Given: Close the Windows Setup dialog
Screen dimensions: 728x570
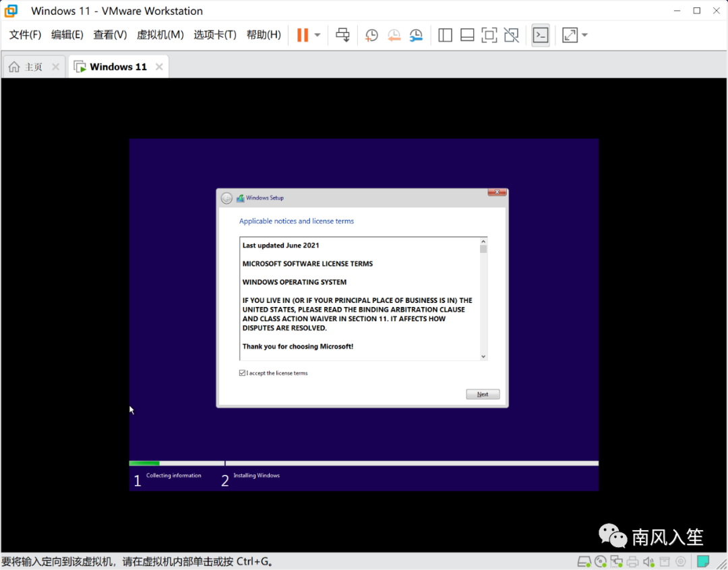Looking at the screenshot, I should click(497, 192).
